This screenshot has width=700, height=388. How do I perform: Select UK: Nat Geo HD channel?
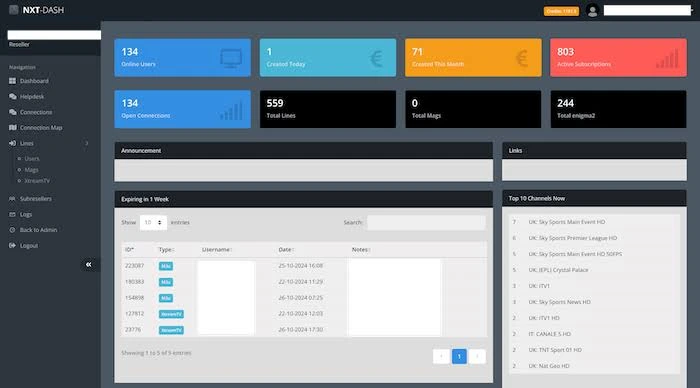(x=549, y=366)
